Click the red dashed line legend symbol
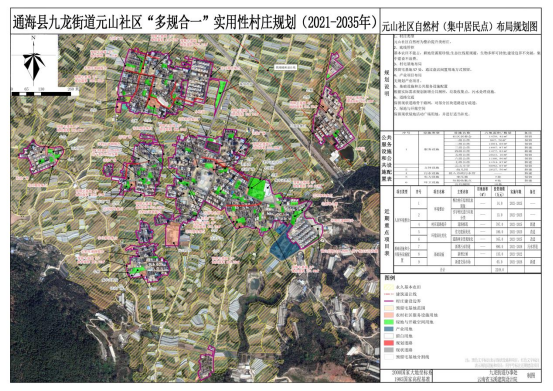Viewport: 553px width, 391px height. point(389,294)
